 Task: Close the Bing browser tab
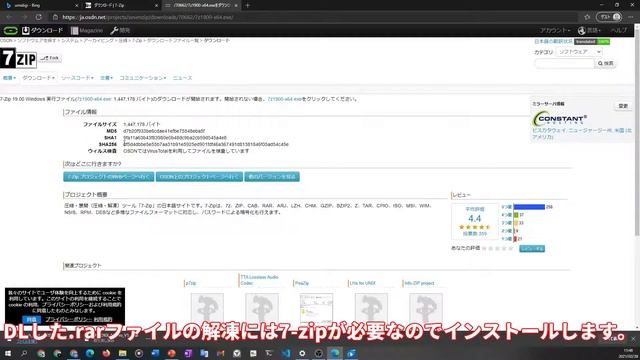pos(76,6)
